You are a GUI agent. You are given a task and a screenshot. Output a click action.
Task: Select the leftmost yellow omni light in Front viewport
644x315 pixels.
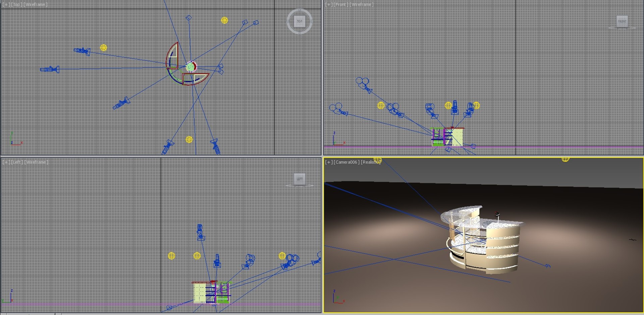[x=381, y=106]
